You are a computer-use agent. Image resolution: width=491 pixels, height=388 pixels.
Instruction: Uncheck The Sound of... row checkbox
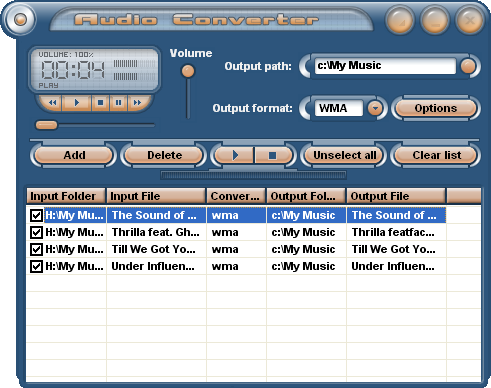pos(36,215)
